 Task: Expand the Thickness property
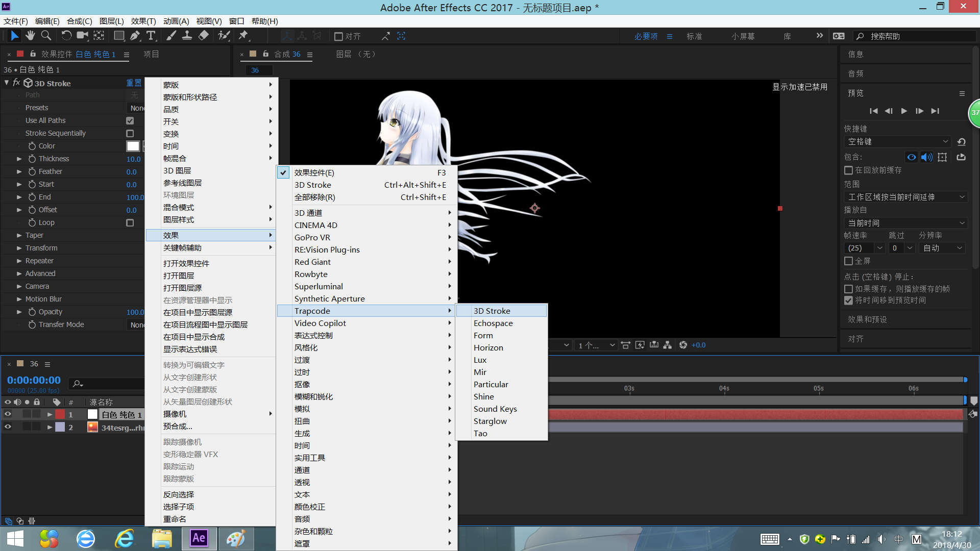click(x=19, y=159)
